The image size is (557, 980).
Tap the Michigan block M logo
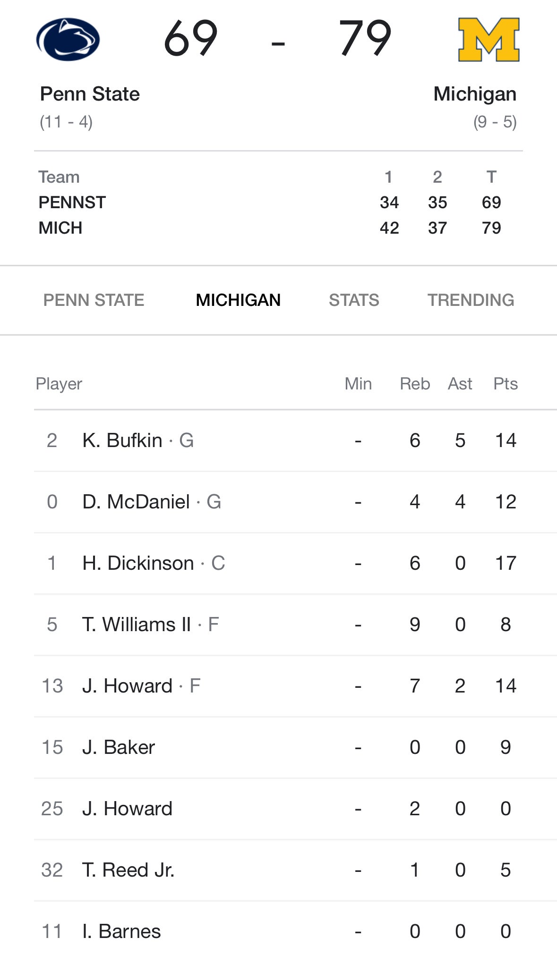[x=488, y=40]
